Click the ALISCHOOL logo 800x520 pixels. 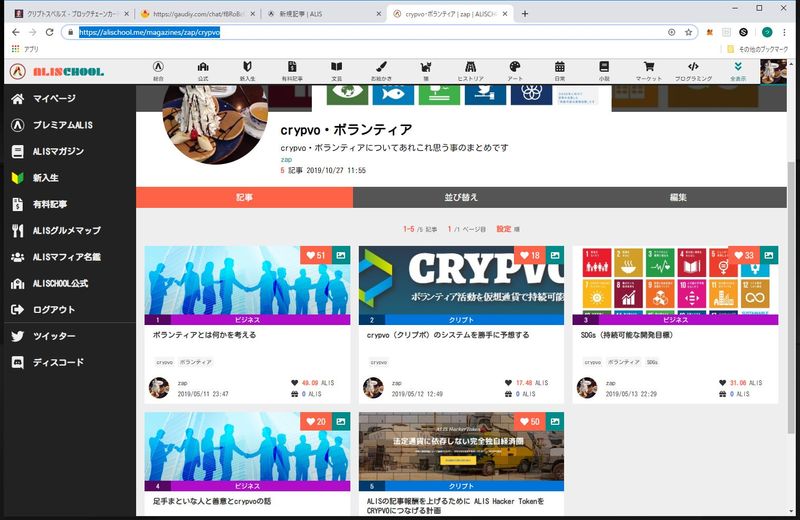point(57,71)
